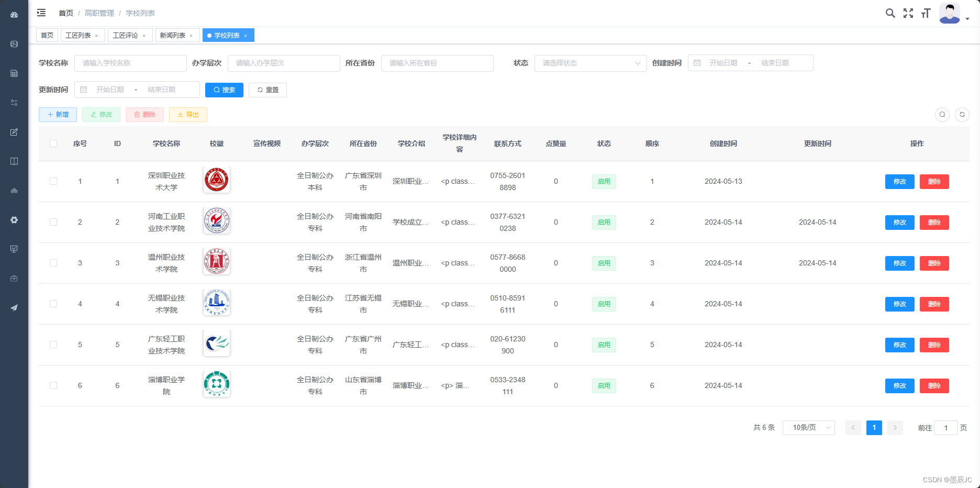Click the 导出 export button
The image size is (980, 488).
188,115
